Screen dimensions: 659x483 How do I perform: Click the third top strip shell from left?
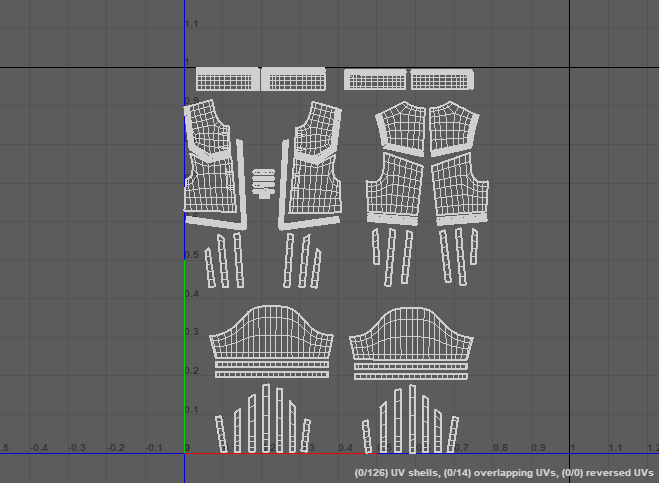pos(376,79)
